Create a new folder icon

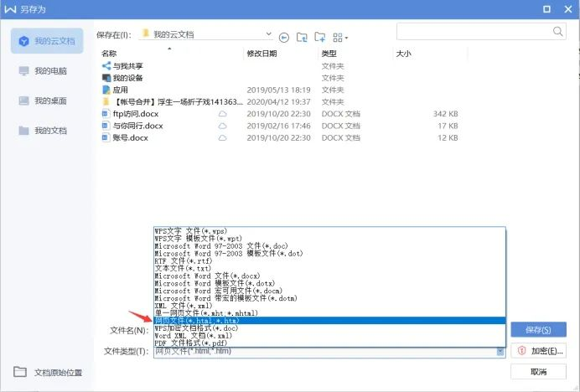319,37
